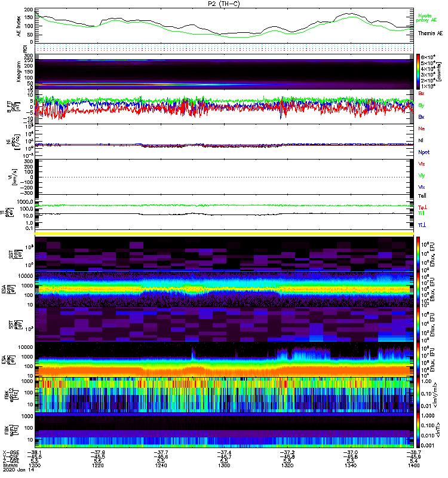The height and width of the screenshot is (478, 448).
Task: Click the ESA ion Eflux color bar
Action: tap(419, 290)
